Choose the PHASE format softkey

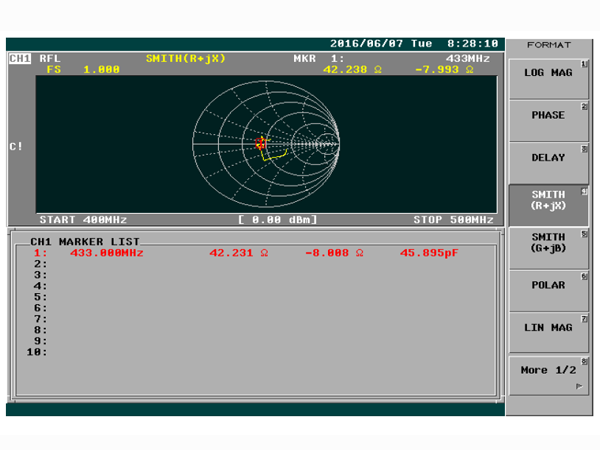(548, 121)
